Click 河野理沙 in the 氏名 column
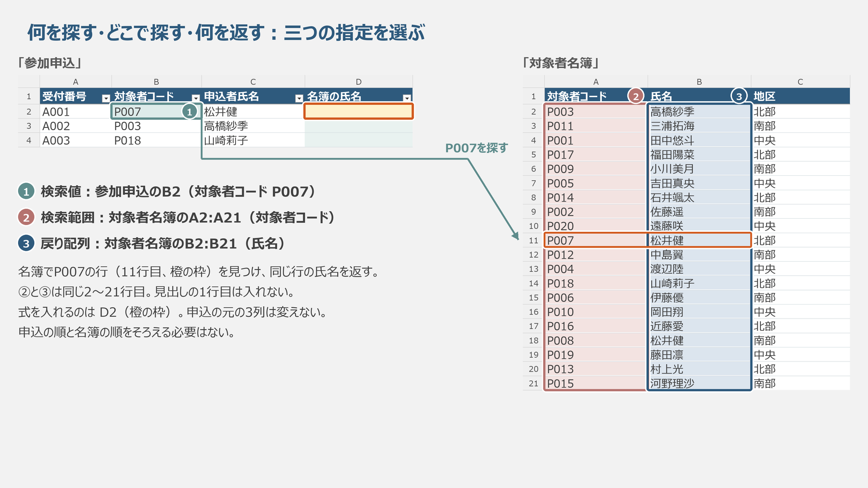Screen dimensions: 868x488 699,384
